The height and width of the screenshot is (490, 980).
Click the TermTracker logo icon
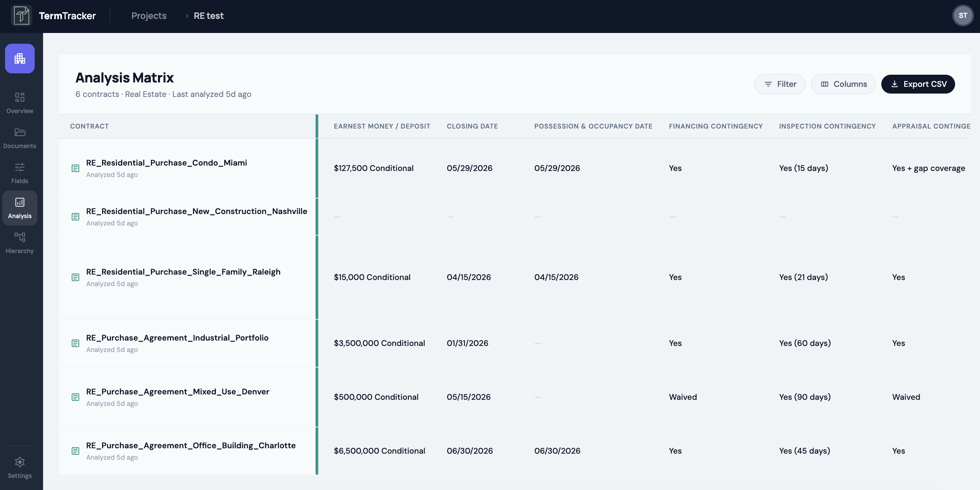click(x=21, y=15)
